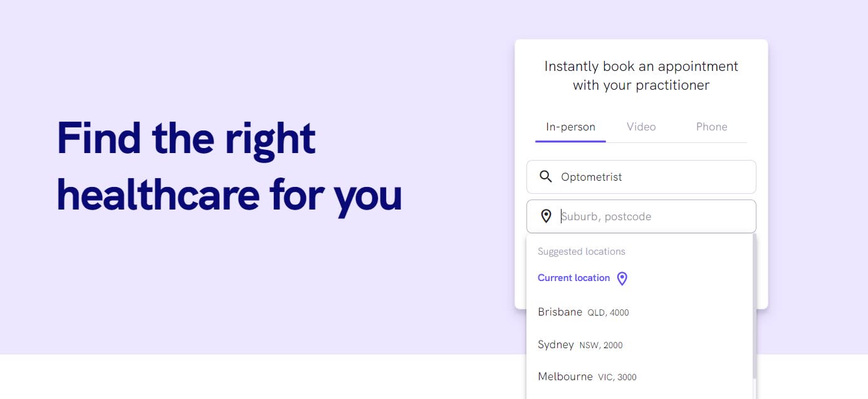Click the suggestions dropdown scrollbar

click(755, 301)
